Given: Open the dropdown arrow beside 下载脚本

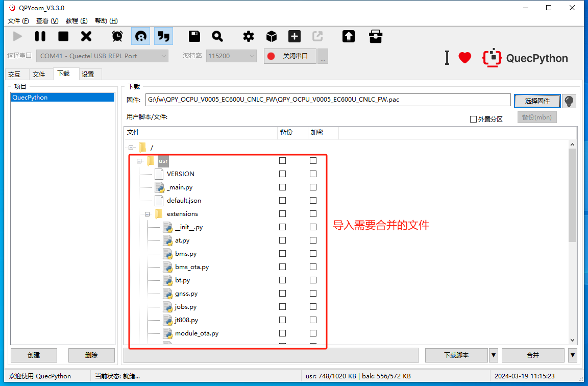Looking at the screenshot, I should [494, 355].
